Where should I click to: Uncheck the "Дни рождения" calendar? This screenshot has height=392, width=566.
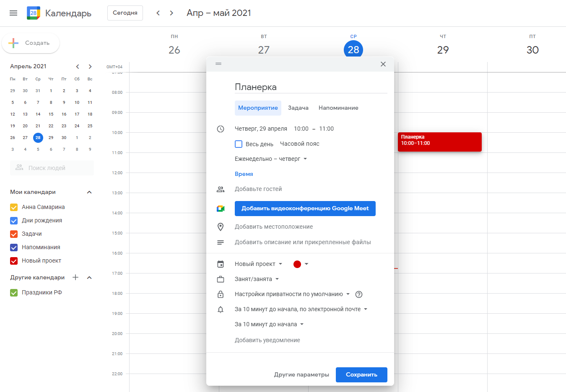[x=14, y=221]
